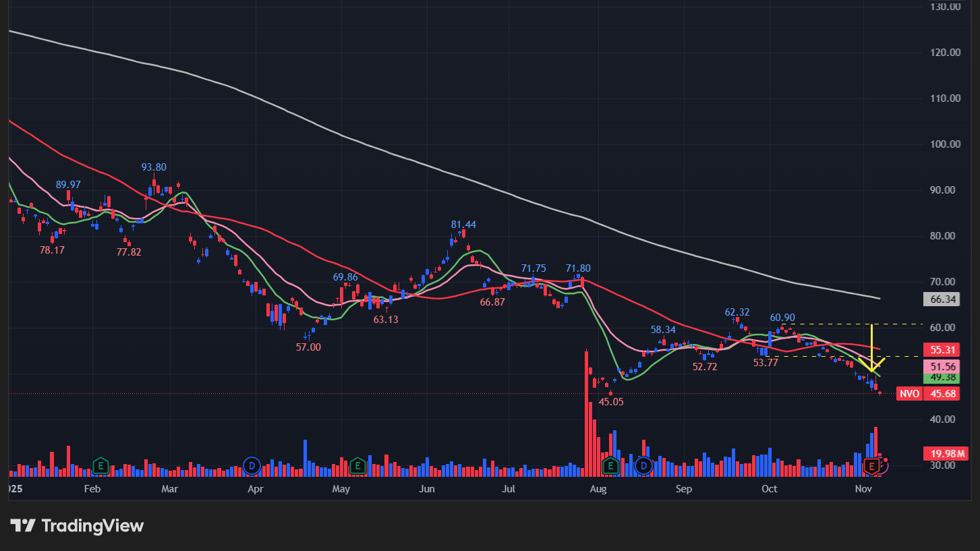The image size is (980, 551).
Task: Click the red earnings E marker in November
Action: tap(871, 465)
